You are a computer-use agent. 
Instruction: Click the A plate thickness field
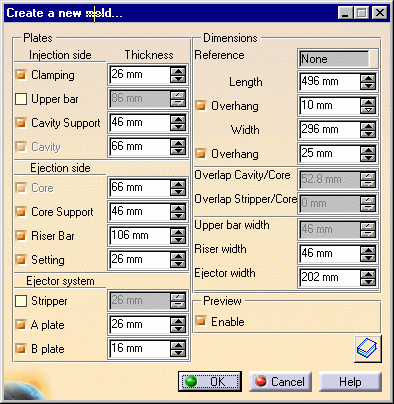pyautogui.click(x=139, y=324)
